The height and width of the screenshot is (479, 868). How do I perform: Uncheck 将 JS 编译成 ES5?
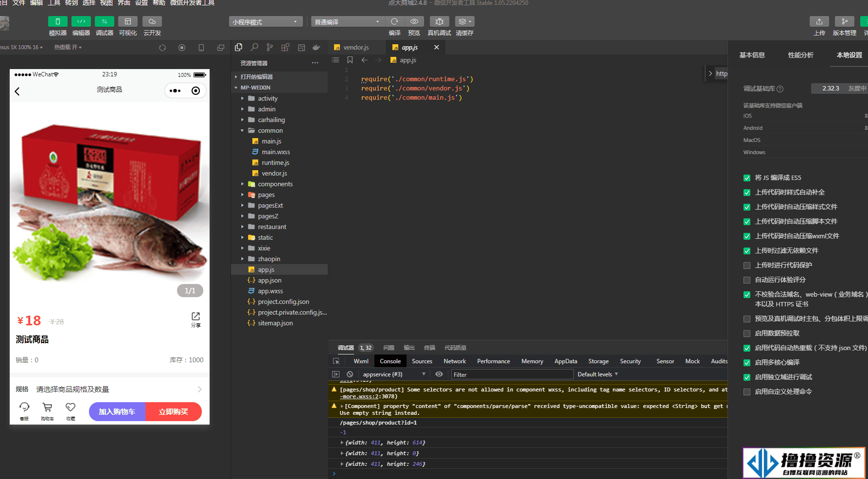point(747,178)
